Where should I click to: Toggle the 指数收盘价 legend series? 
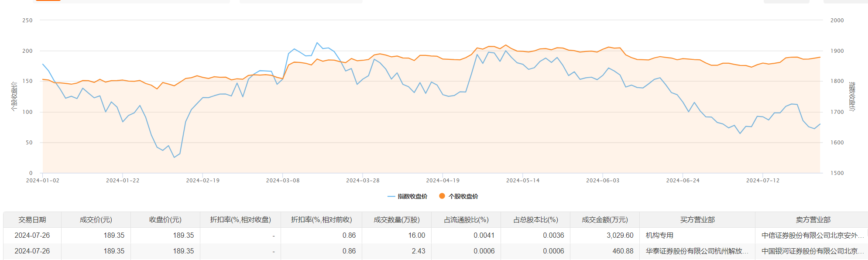(x=407, y=196)
